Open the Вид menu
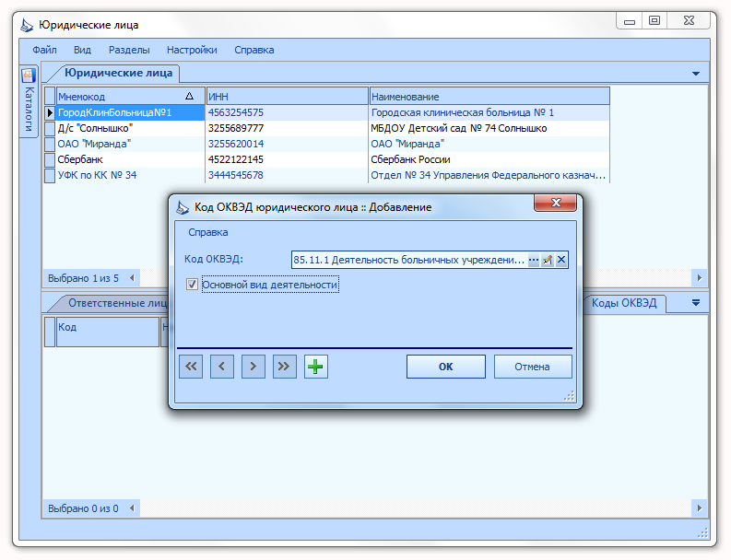This screenshot has height=560, width=731. tap(83, 50)
